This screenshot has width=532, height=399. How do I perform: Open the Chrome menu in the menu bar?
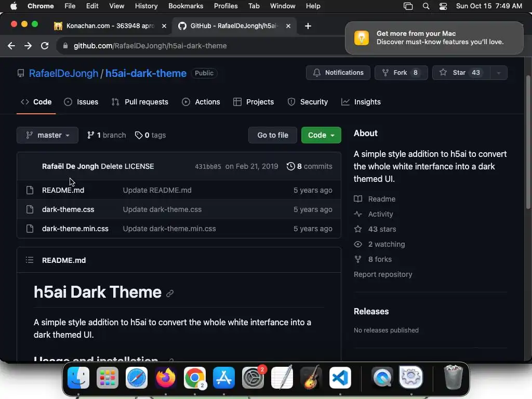41,6
